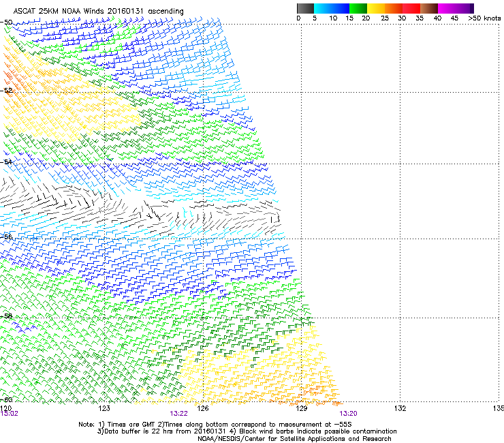Click the brown 35-40 knots color swatch
Screen dimensions: 504x443
429,8
